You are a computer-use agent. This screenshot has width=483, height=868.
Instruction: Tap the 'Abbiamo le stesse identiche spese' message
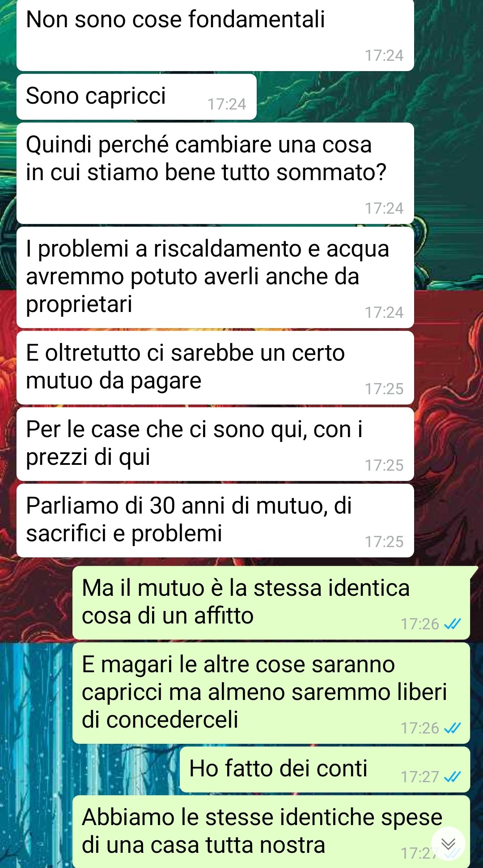271,831
